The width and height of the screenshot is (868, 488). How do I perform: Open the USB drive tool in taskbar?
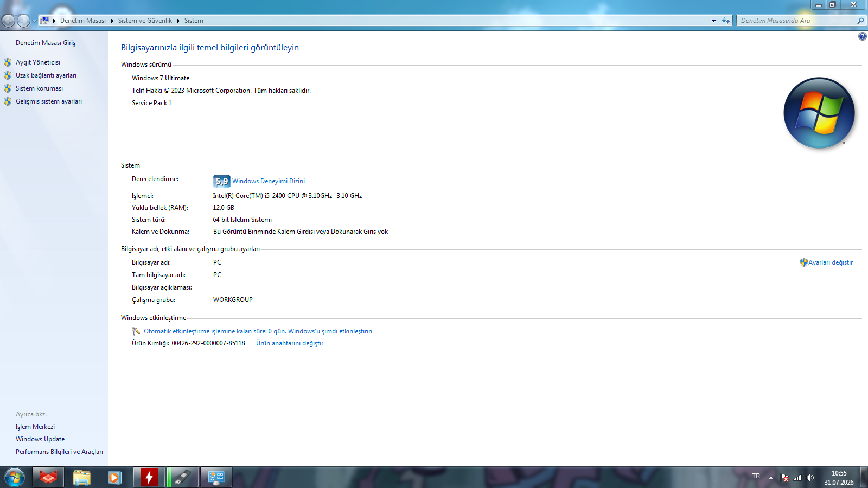(x=183, y=478)
